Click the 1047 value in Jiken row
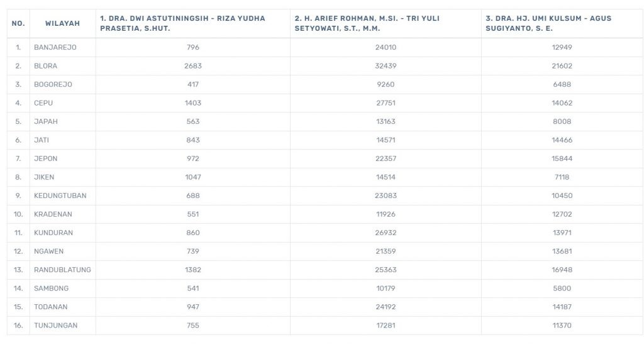The width and height of the screenshot is (644, 345). click(192, 177)
